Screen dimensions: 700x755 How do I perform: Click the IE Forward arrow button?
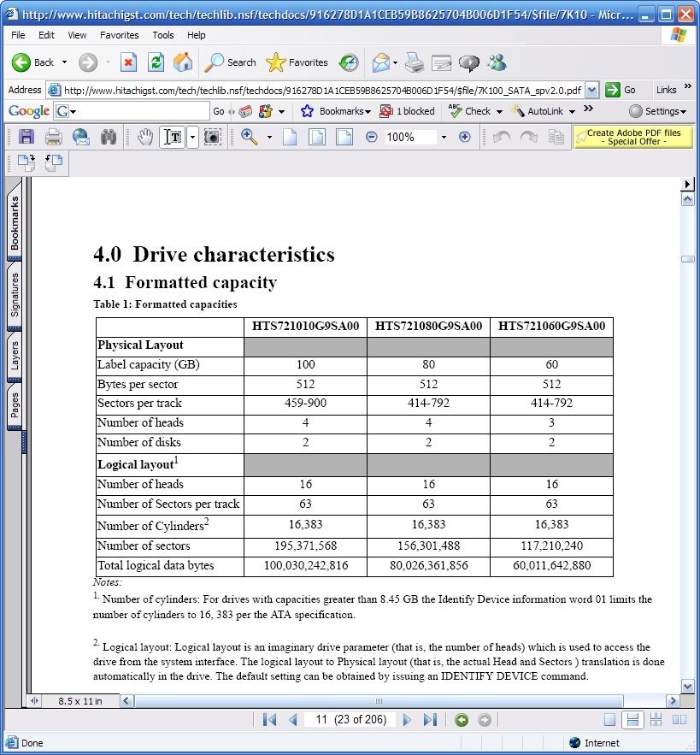(x=88, y=62)
